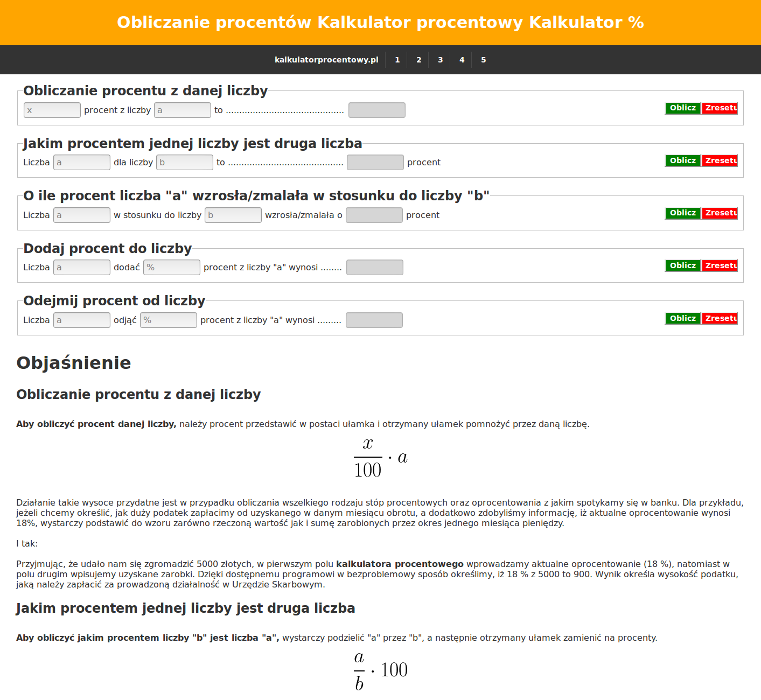The width and height of the screenshot is (761, 700).
Task: Focus the 'procent z liczby' a field
Action: click(183, 110)
